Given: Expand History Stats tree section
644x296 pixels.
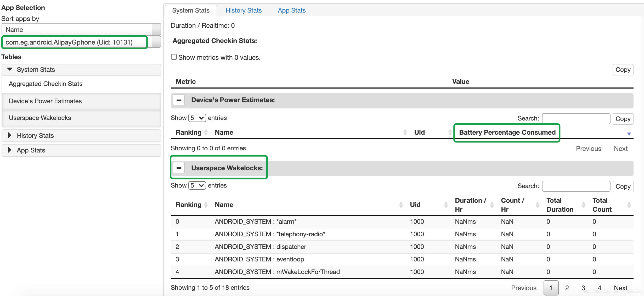Looking at the screenshot, I should coord(10,135).
